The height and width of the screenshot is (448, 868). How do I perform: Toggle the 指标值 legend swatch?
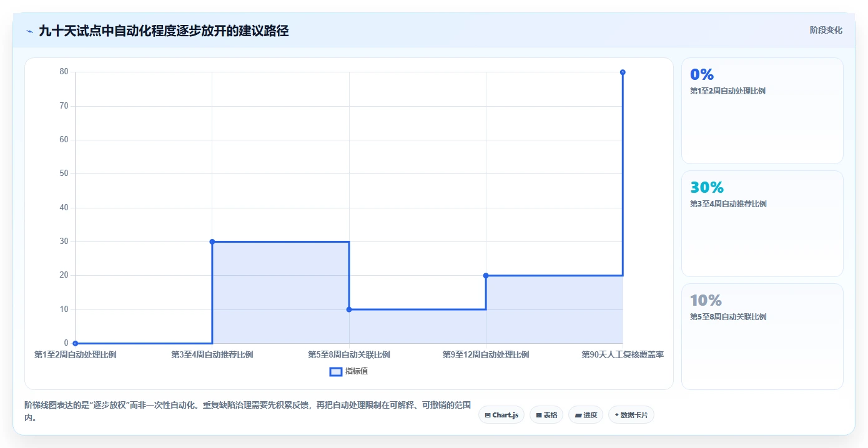pyautogui.click(x=335, y=372)
